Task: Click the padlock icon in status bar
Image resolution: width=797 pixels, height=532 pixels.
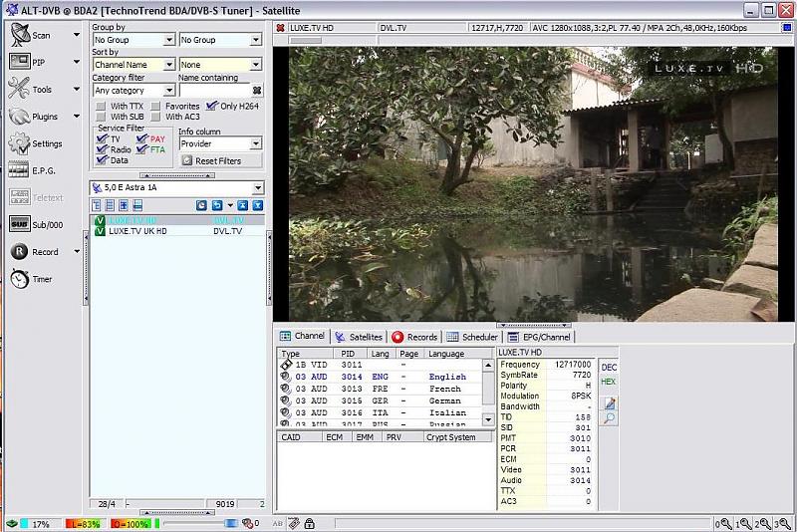Action: coord(309,523)
